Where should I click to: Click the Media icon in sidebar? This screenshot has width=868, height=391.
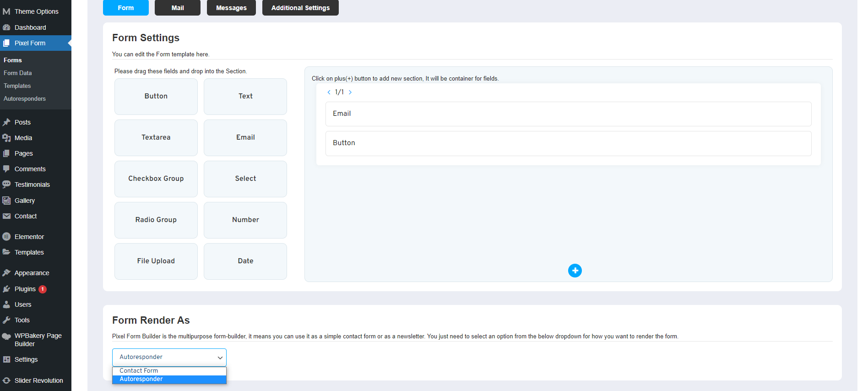tap(6, 138)
